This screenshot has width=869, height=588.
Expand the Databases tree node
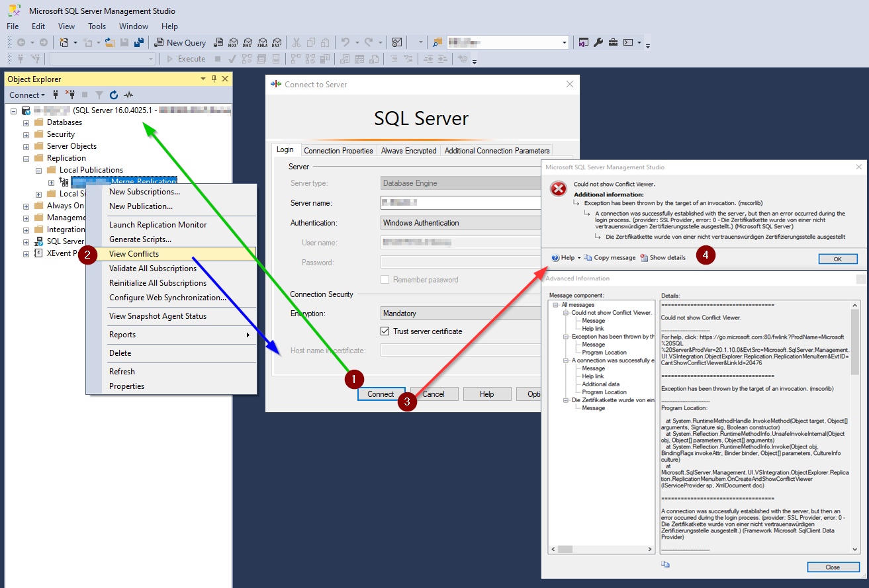(x=26, y=123)
